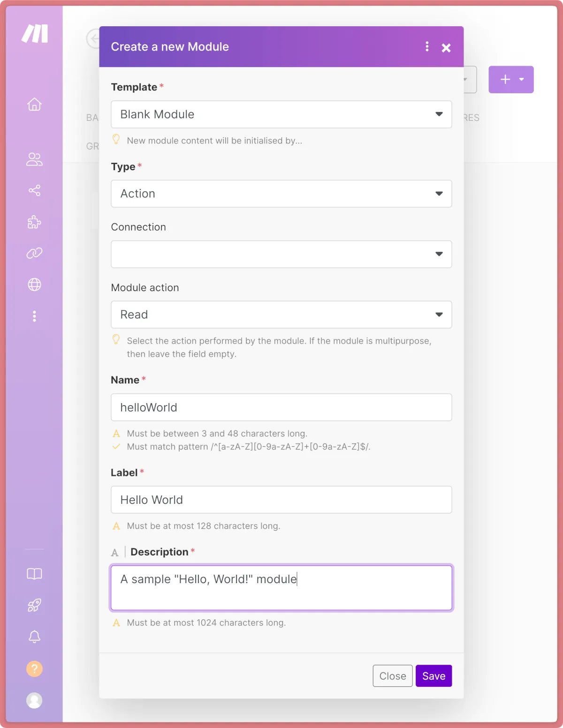Expand the Template dropdown showing Blank Module
This screenshot has width=563, height=728.
281,114
